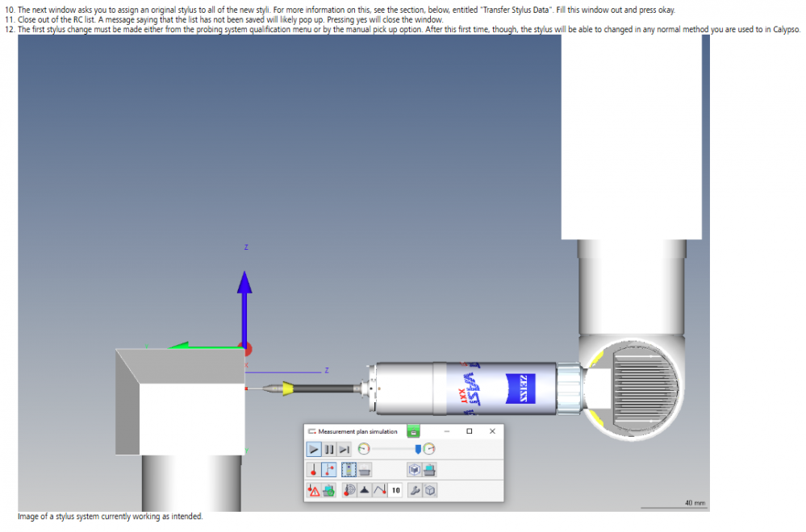Click the 3D cube options icon
Viewport: 806px width, 532px height.
pos(430,490)
